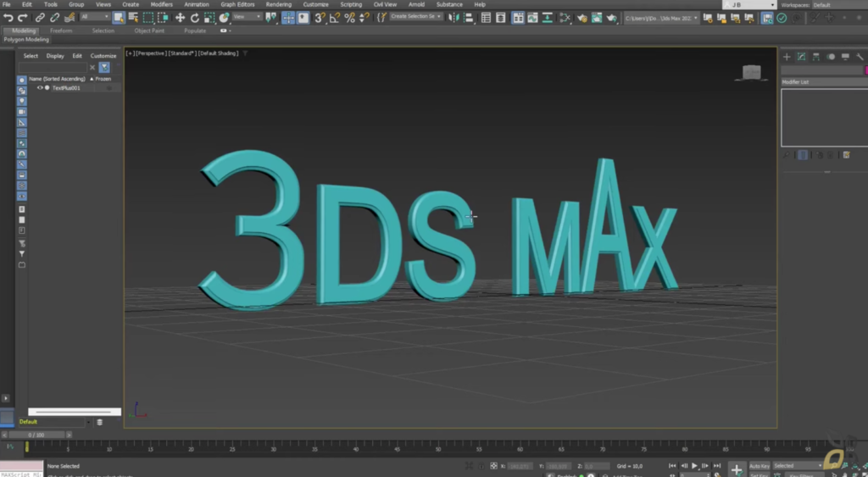Image resolution: width=868 pixels, height=477 pixels.
Task: Open the Schematic View icon
Action: pyautogui.click(x=547, y=18)
